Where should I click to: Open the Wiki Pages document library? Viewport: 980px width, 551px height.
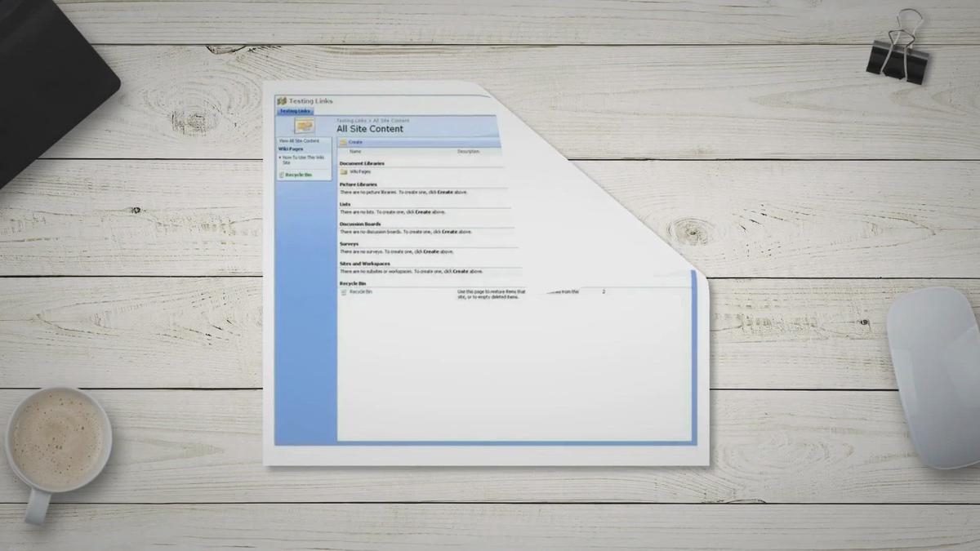[359, 171]
